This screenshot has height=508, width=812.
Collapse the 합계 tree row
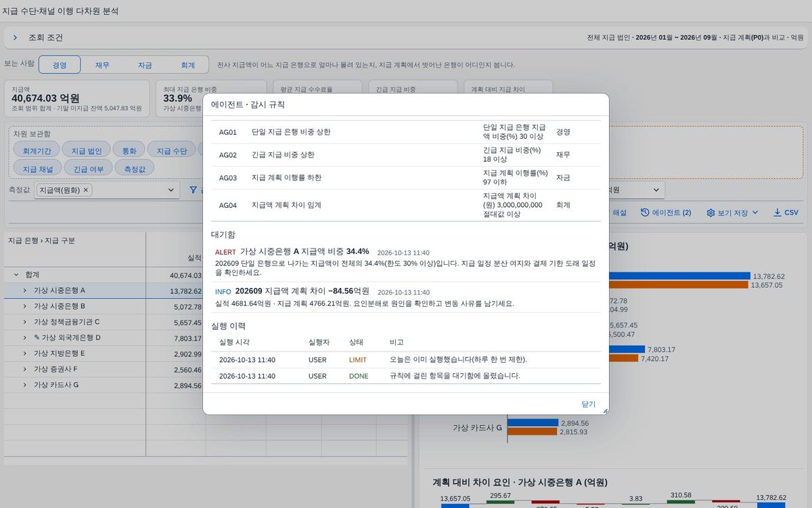point(16,275)
